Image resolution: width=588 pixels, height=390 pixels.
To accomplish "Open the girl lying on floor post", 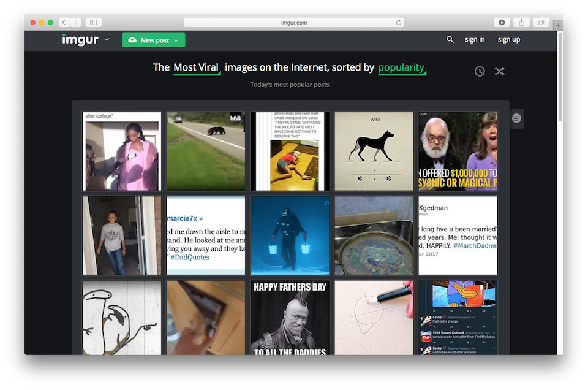I will 290,151.
